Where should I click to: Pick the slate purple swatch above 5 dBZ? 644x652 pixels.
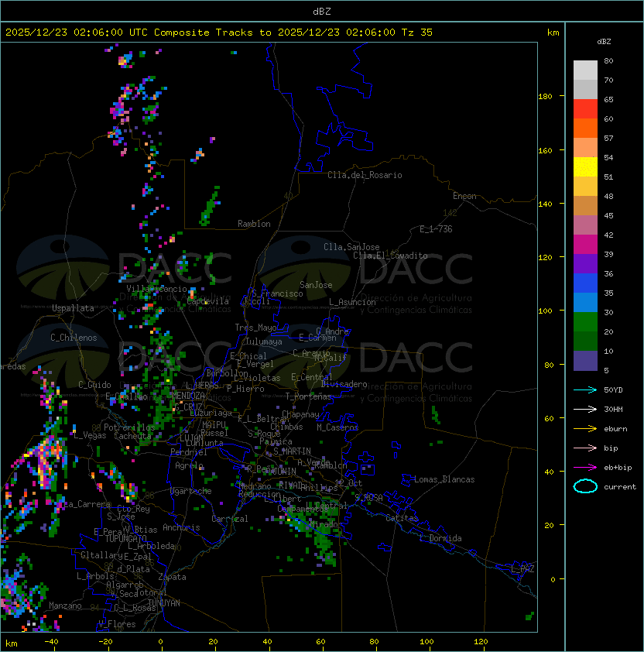point(585,361)
